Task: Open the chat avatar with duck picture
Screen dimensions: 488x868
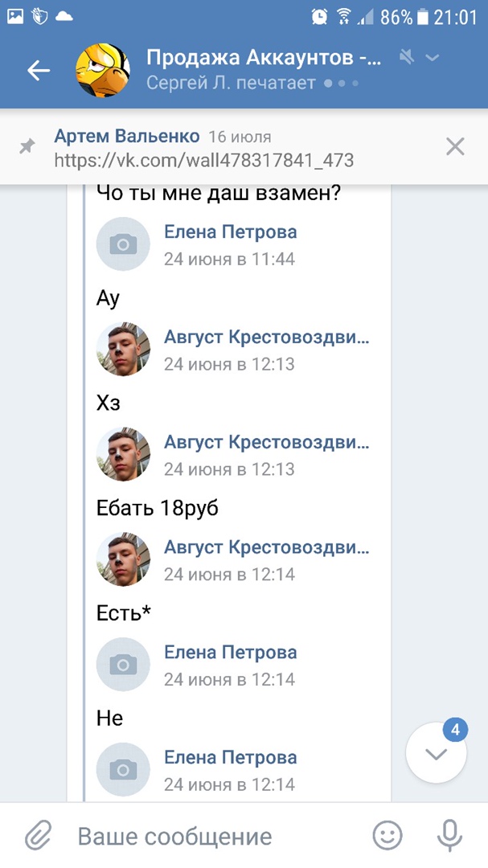Action: [x=103, y=71]
